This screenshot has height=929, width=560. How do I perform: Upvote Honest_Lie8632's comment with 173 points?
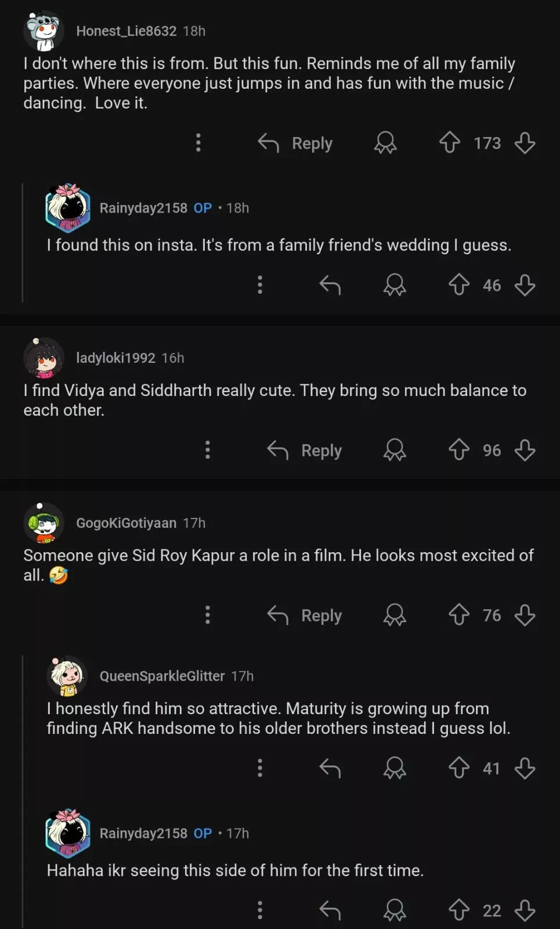[x=450, y=142]
